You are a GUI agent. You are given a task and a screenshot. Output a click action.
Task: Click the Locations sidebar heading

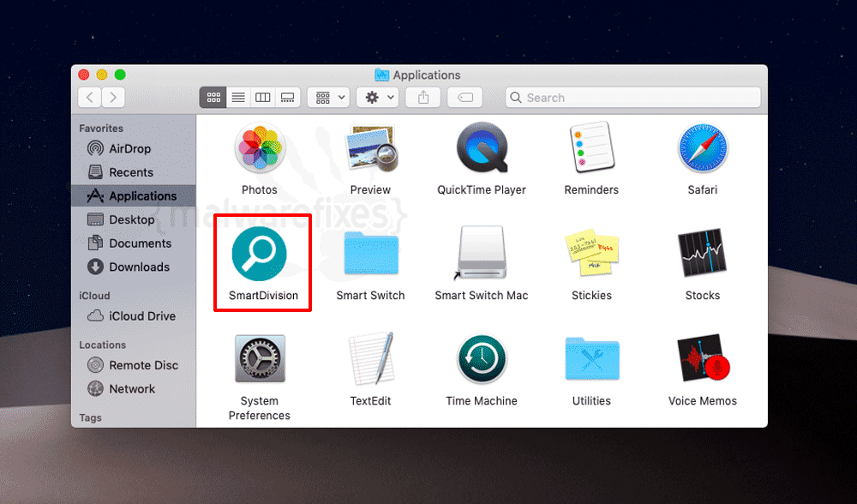click(102, 345)
